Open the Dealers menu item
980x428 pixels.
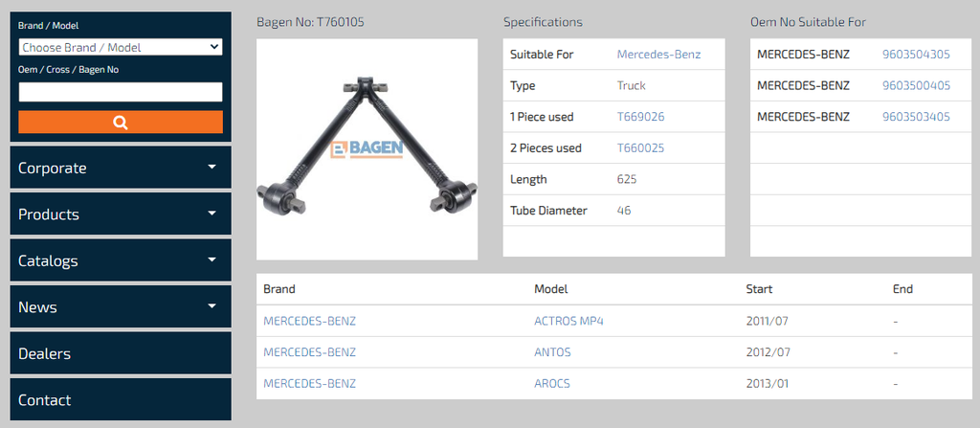coord(121,353)
